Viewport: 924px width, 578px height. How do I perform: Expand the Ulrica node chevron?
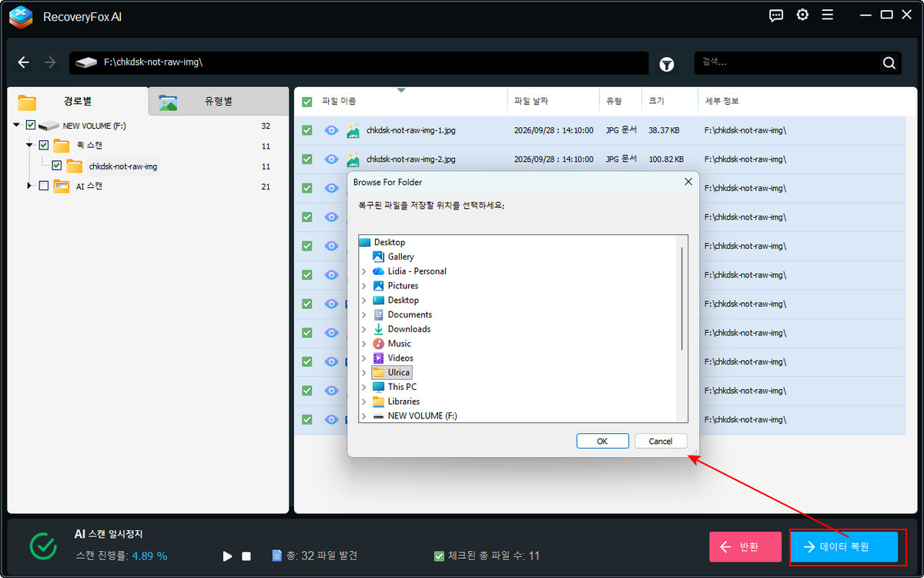[363, 372]
